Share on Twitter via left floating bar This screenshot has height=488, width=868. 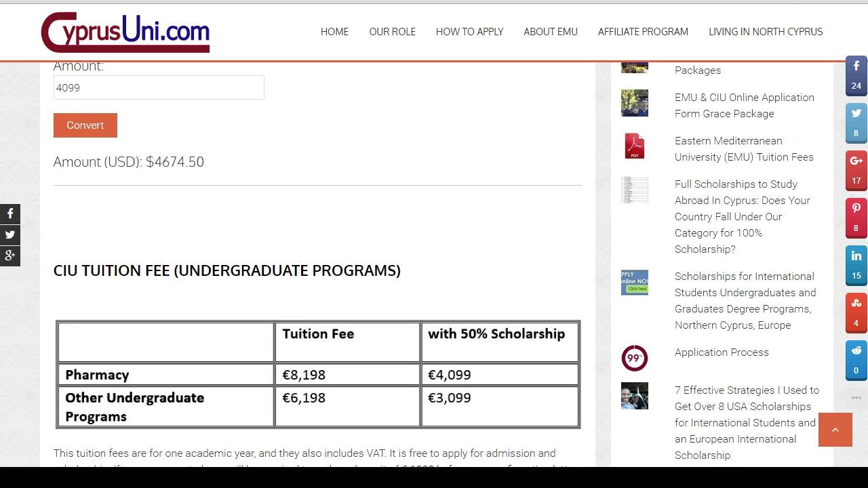click(x=10, y=235)
